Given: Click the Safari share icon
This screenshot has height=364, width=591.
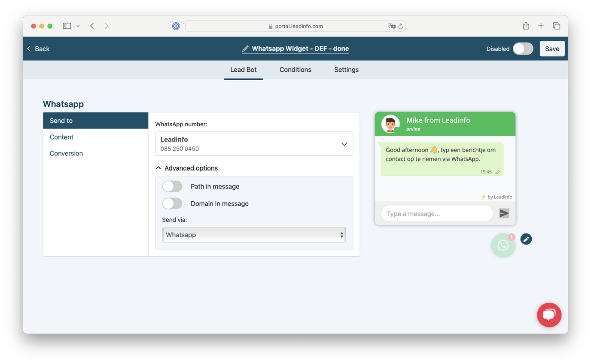Looking at the screenshot, I should click(526, 26).
